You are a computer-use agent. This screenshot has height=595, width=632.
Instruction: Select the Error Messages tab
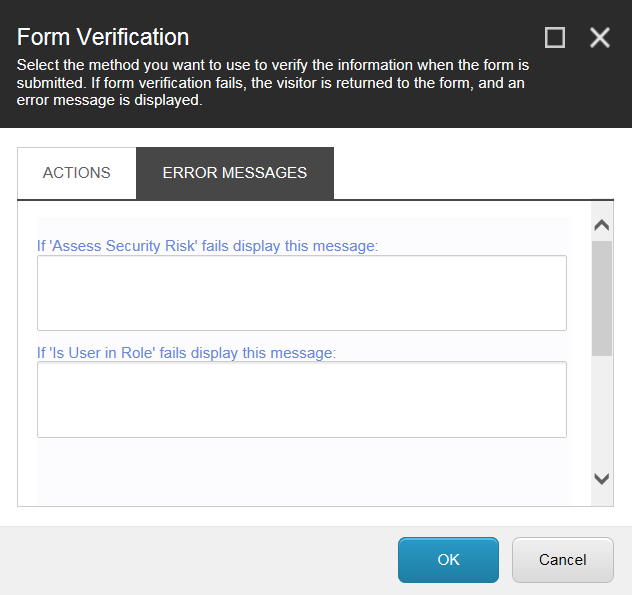(235, 173)
